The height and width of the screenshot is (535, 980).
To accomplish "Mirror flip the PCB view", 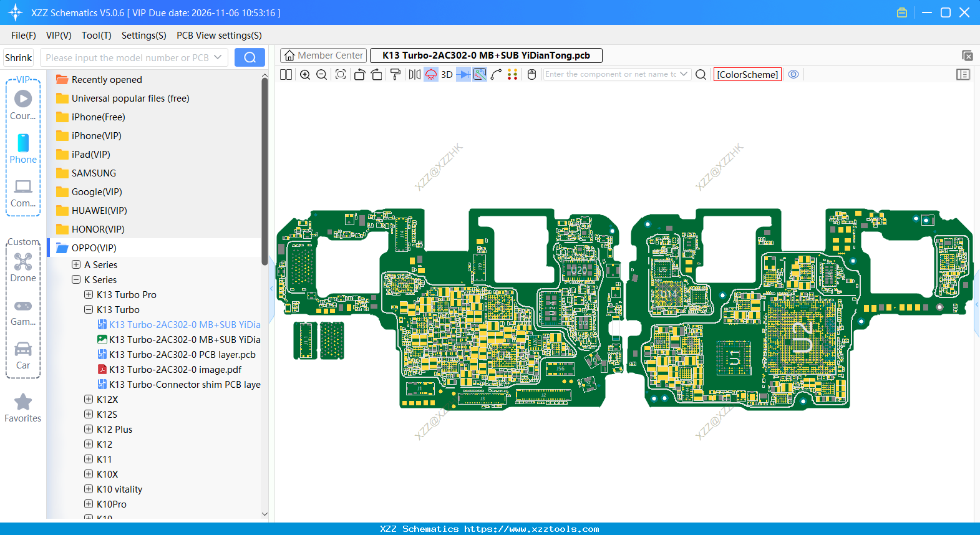I will [x=414, y=74].
